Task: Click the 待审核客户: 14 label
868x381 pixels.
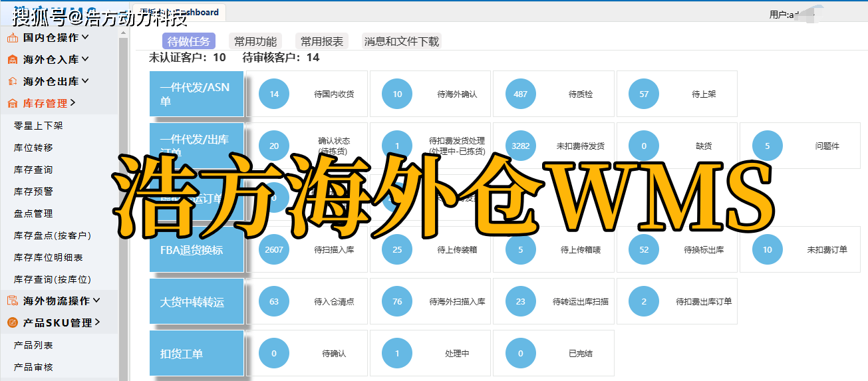Action: click(x=281, y=58)
